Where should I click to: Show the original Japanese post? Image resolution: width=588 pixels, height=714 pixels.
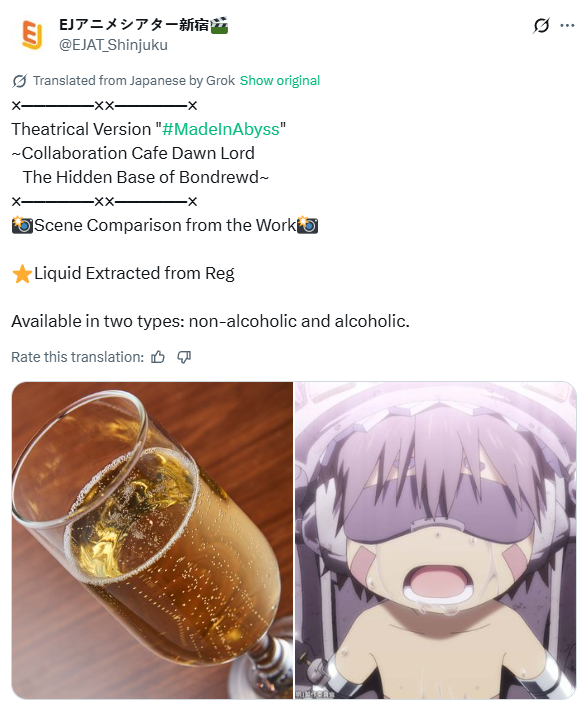click(280, 81)
